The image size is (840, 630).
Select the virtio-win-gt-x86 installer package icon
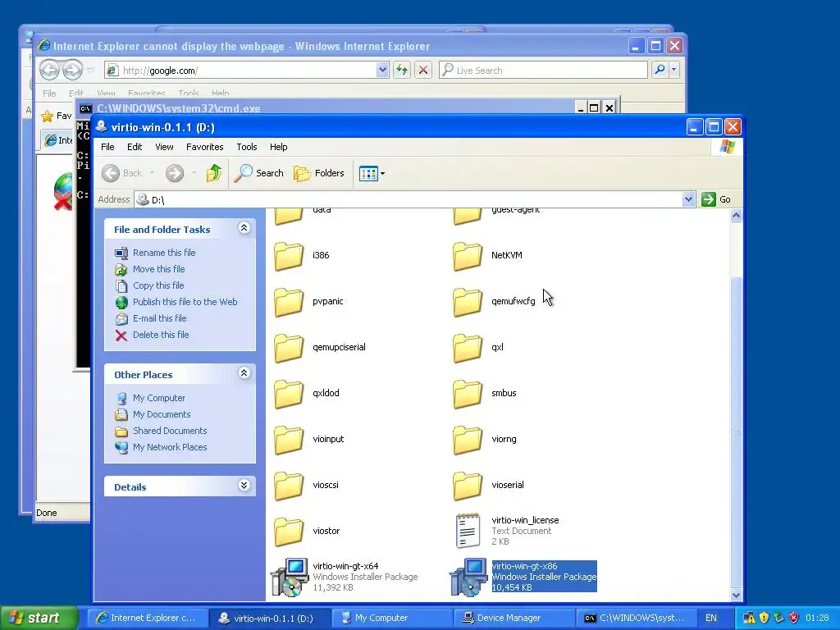(x=468, y=577)
